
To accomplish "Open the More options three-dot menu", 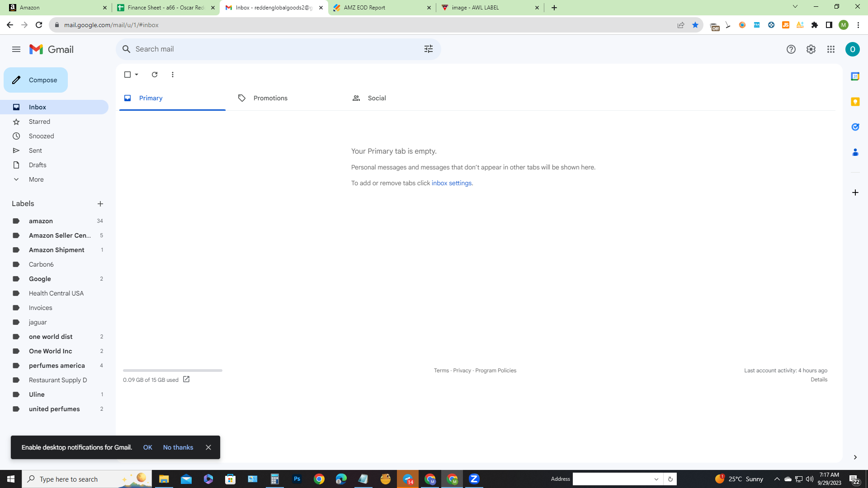I will (x=173, y=75).
